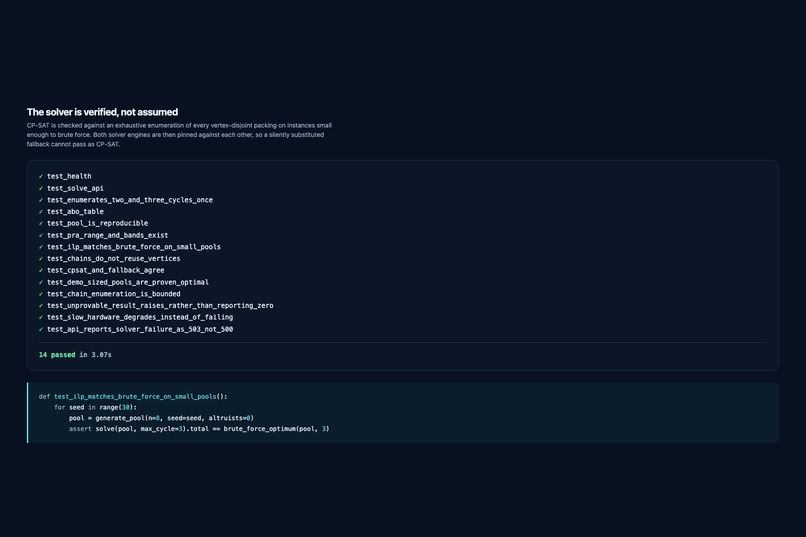Select the test_solve_api row
806x537 pixels.
coord(71,188)
